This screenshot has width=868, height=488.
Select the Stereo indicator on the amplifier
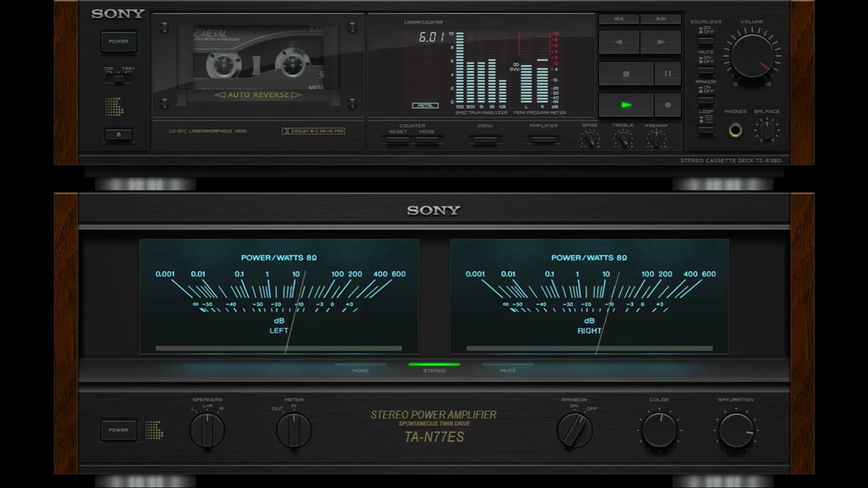(434, 367)
